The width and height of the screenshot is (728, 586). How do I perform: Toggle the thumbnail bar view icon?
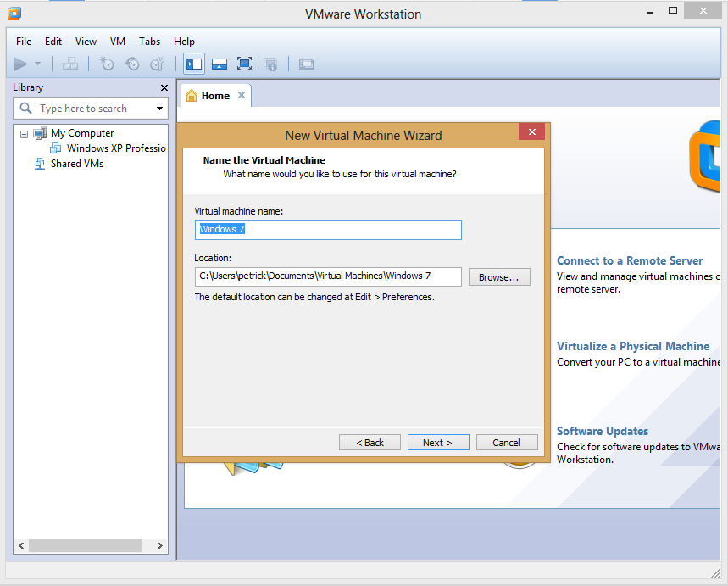[x=220, y=64]
